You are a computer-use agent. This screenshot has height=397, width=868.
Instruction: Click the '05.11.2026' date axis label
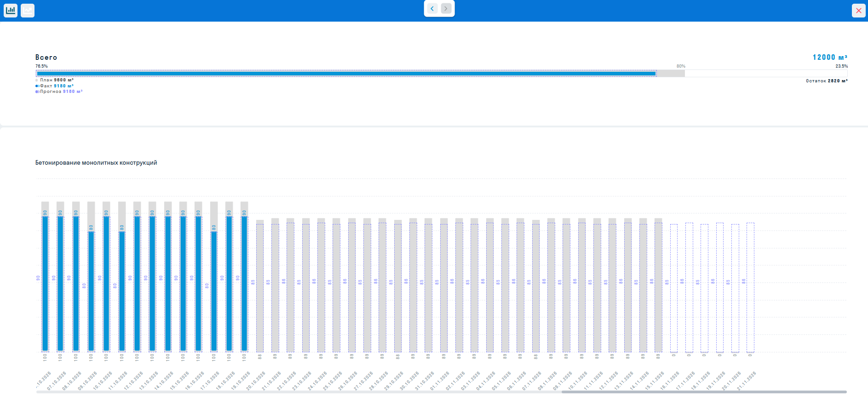tap(501, 381)
